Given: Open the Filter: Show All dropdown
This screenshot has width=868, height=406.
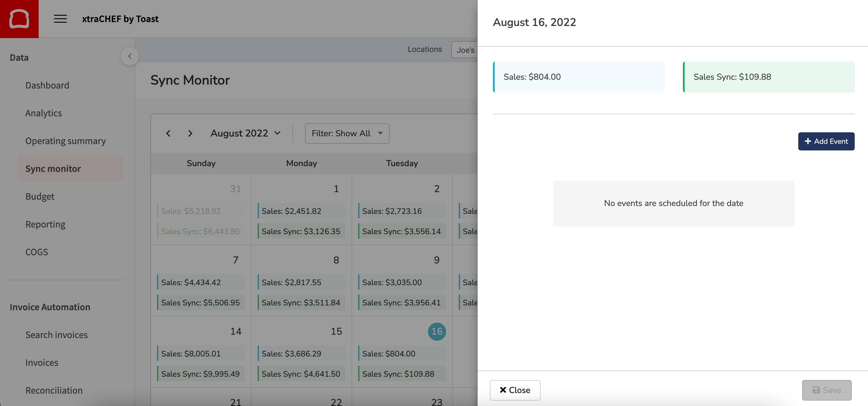Looking at the screenshot, I should click(x=347, y=134).
